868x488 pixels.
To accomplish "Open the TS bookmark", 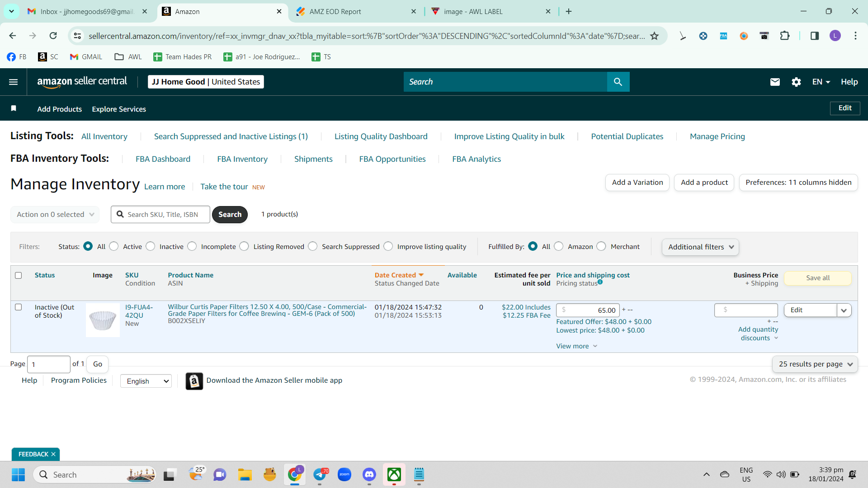I will (321, 57).
